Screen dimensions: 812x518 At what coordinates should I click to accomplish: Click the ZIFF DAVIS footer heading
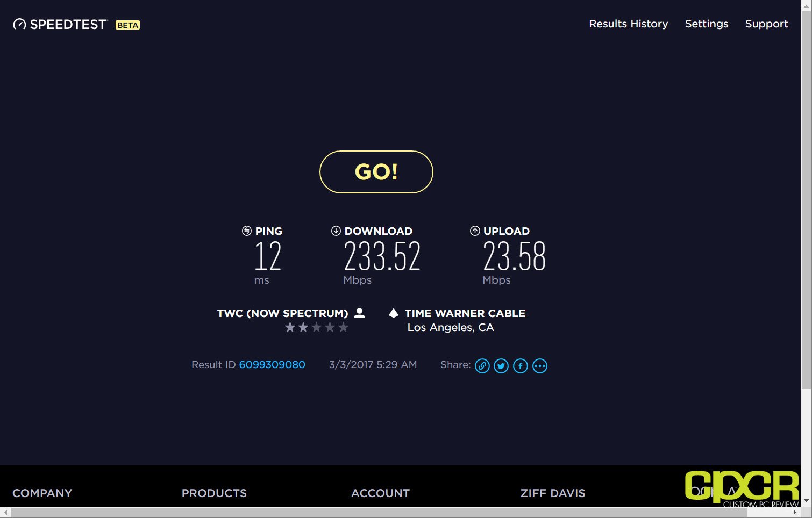[553, 493]
